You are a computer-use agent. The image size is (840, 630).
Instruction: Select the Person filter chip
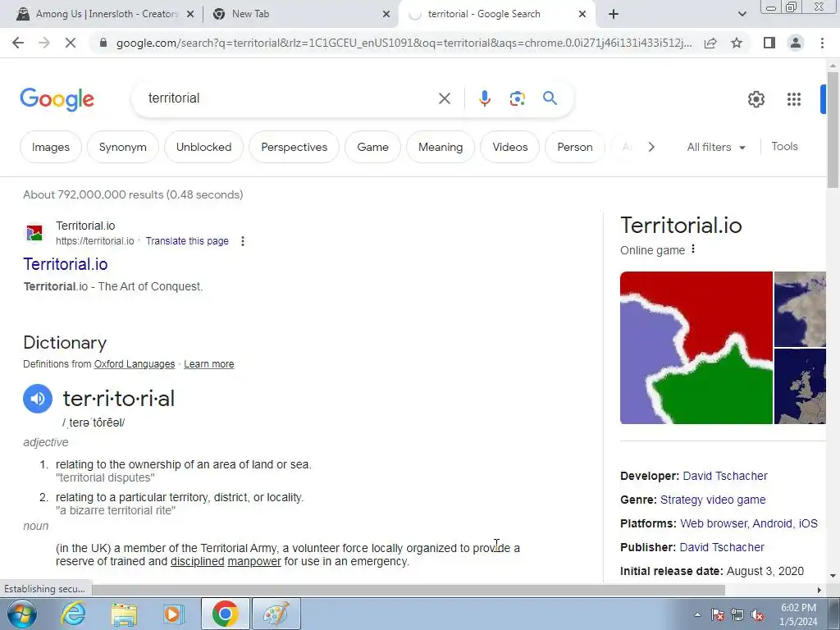(x=575, y=147)
